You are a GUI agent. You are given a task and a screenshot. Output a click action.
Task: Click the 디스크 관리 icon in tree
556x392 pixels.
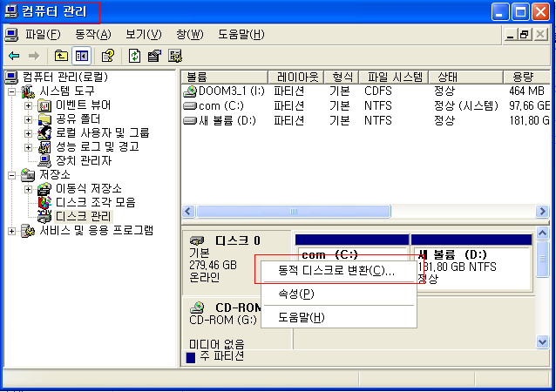(x=44, y=217)
